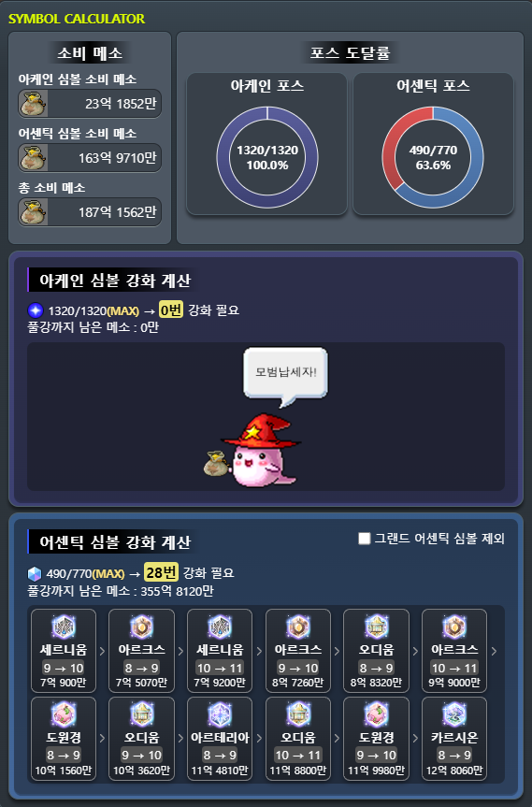Screen dimensions: 532x807
Task: Click the arrow between 도원경 8→9 and 오디움 9→10
Action: tap(102, 739)
